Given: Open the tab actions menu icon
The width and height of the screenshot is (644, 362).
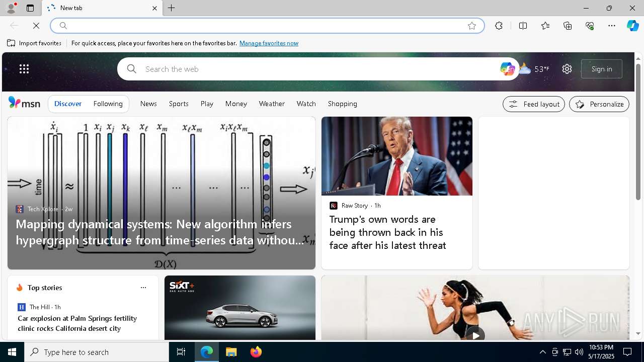Looking at the screenshot, I should (30, 8).
